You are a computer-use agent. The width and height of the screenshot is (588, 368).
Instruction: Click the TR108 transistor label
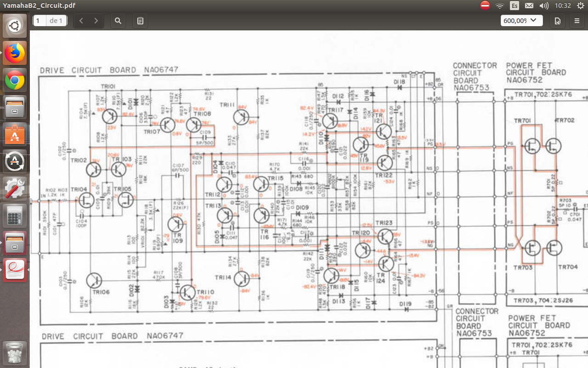(x=202, y=114)
